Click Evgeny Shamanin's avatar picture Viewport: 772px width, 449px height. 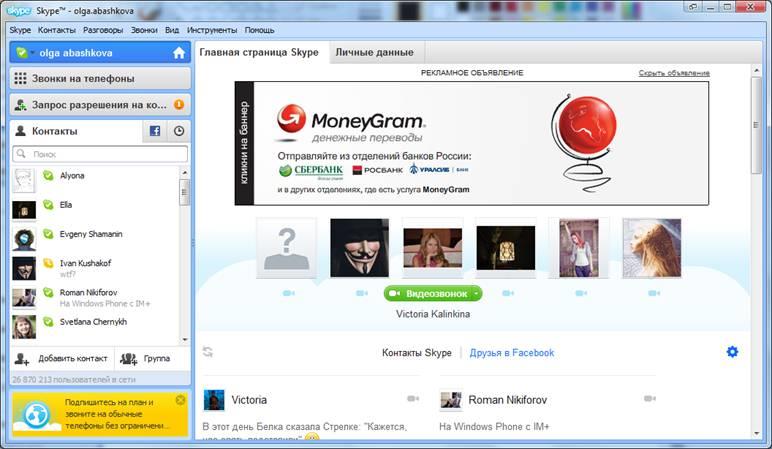(x=24, y=239)
